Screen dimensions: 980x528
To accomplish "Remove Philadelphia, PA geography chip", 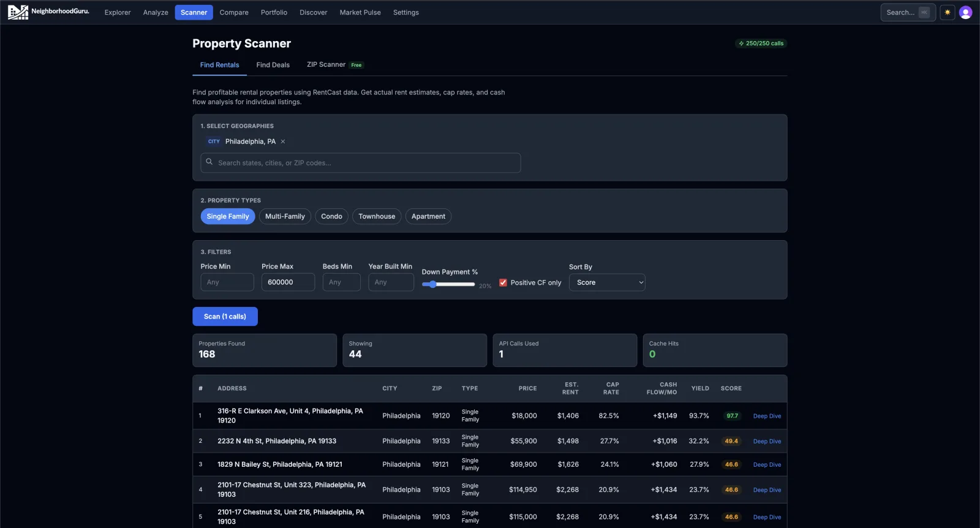I will (x=283, y=141).
